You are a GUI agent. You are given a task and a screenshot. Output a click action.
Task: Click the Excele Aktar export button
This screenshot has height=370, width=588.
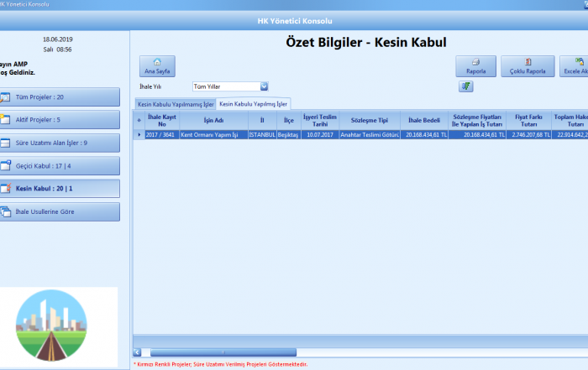pos(574,66)
